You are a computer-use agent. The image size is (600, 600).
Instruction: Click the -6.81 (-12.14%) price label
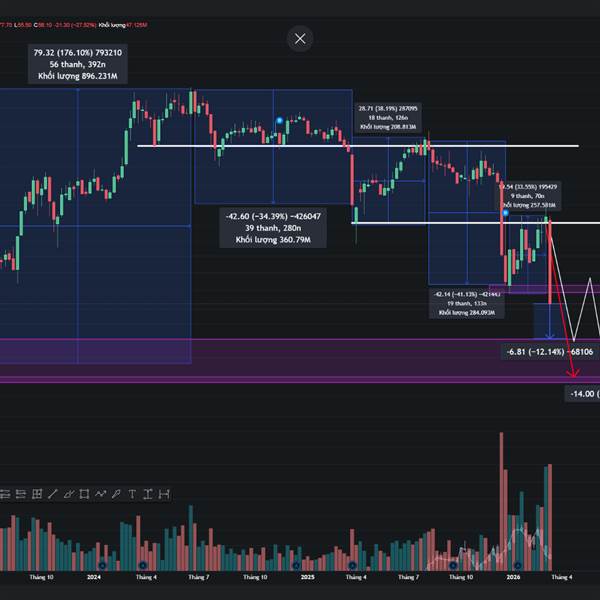point(549,352)
